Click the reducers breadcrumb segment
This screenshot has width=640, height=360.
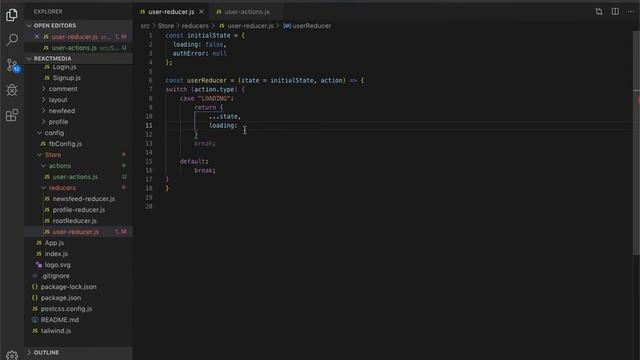pos(195,26)
